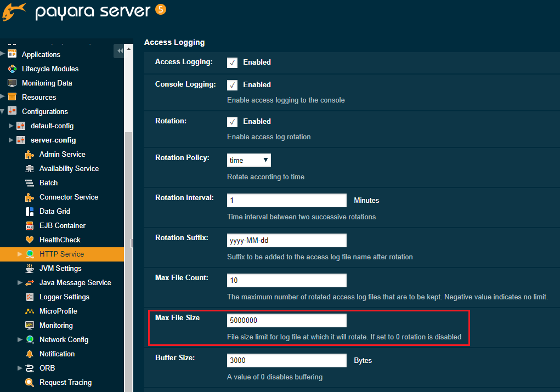The width and height of the screenshot is (560, 392).
Task: Disable the Access Logging checkbox
Action: [x=232, y=62]
